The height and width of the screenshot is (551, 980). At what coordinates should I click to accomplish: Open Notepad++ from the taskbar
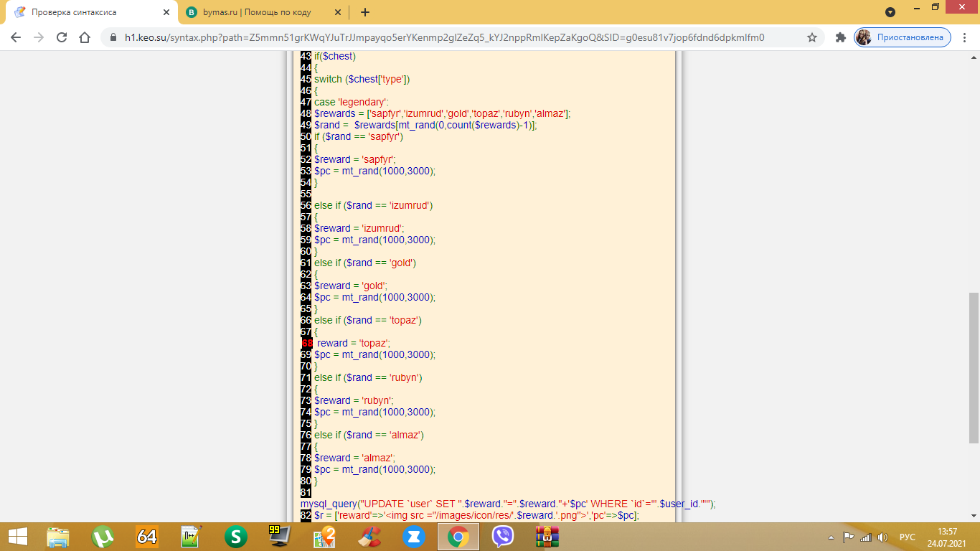(x=192, y=537)
